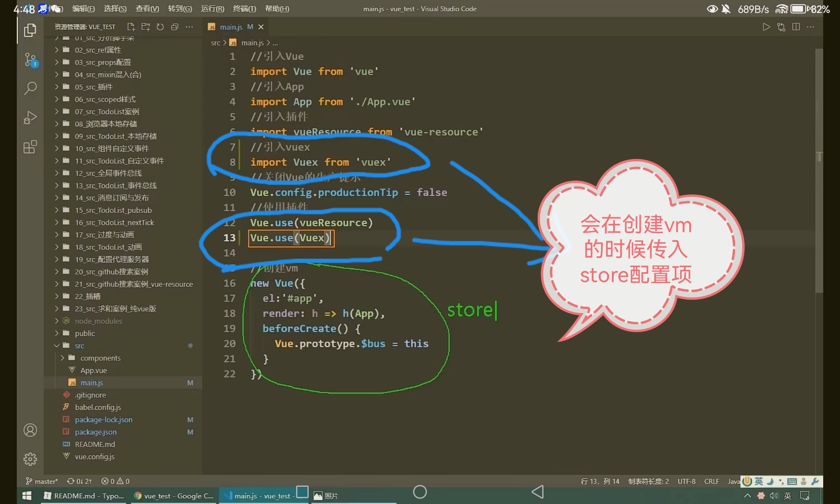Click the Refresh Explorer icon
This screenshot has width=840, height=504.
click(x=160, y=27)
